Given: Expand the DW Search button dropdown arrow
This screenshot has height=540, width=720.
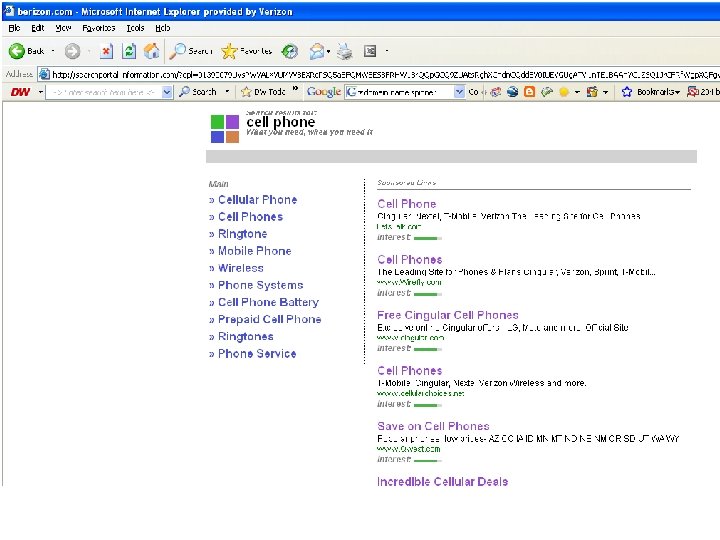Looking at the screenshot, I should pyautogui.click(x=227, y=92).
